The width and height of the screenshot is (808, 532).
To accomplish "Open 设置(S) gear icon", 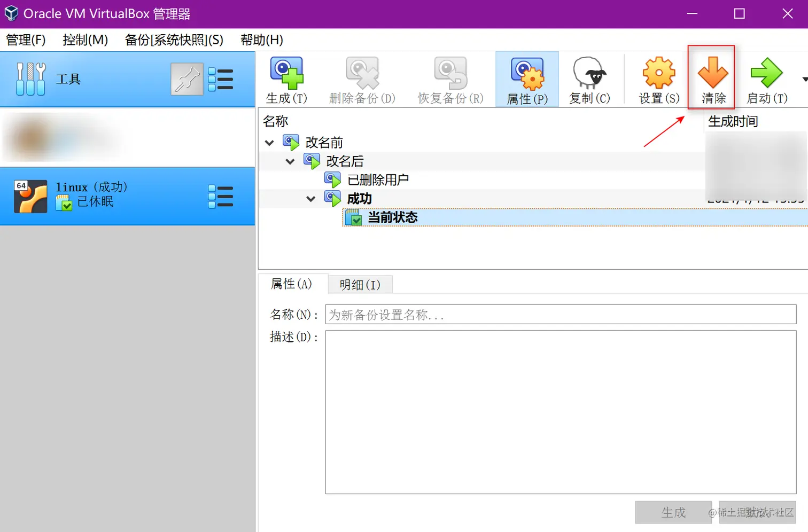I will point(659,73).
